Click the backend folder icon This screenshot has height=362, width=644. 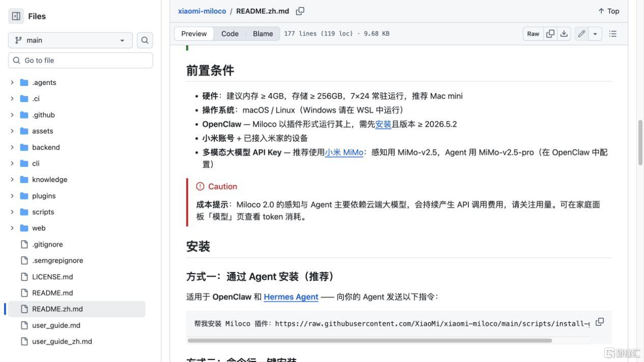24,147
